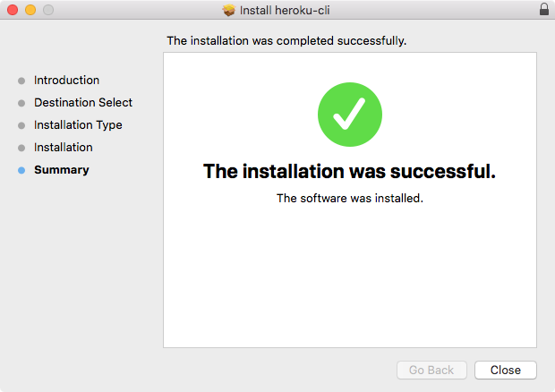Click the blue bullet dot beside Summary
555x392 pixels.
[21, 170]
